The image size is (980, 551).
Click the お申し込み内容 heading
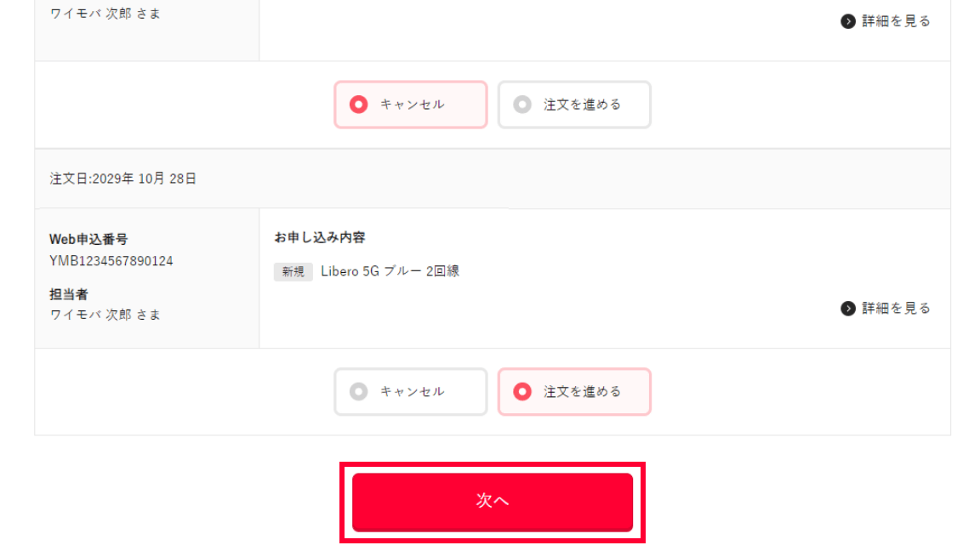point(320,237)
